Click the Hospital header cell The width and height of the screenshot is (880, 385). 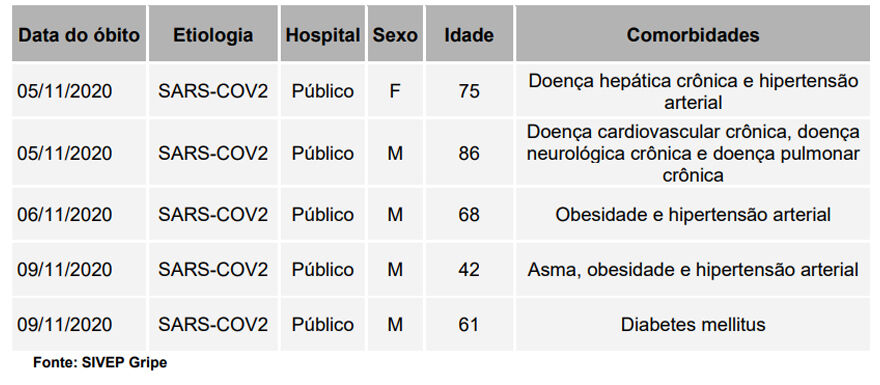(323, 34)
